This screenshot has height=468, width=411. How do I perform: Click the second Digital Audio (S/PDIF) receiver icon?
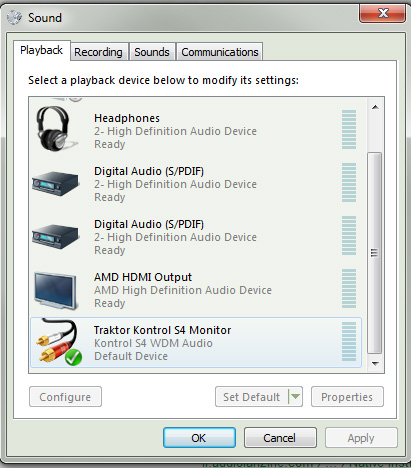tap(56, 236)
